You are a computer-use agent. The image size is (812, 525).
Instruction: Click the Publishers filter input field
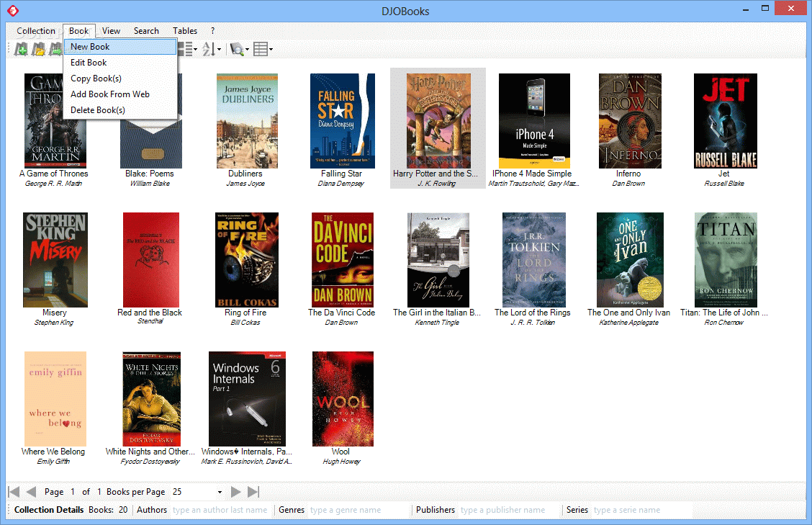pos(510,510)
